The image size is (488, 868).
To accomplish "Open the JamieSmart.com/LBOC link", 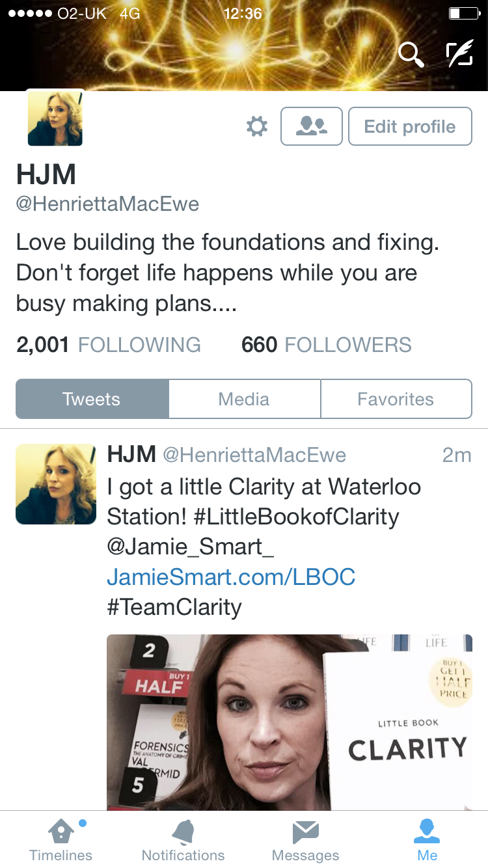I will 231,576.
